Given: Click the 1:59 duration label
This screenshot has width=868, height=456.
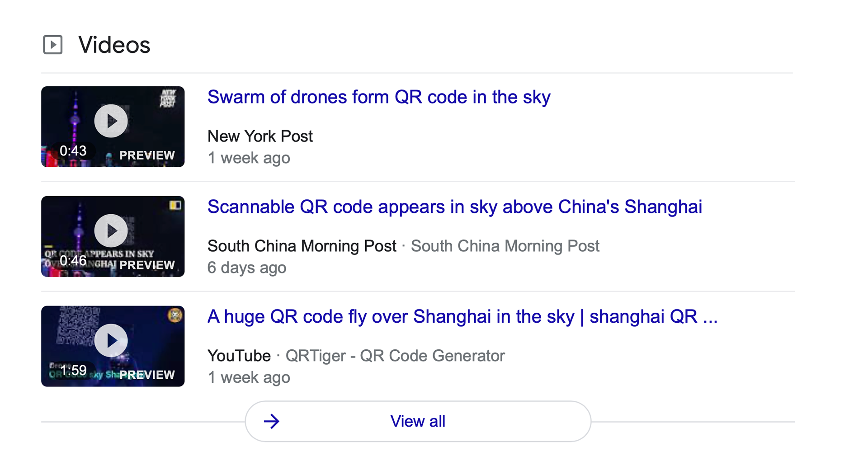Looking at the screenshot, I should point(73,370).
